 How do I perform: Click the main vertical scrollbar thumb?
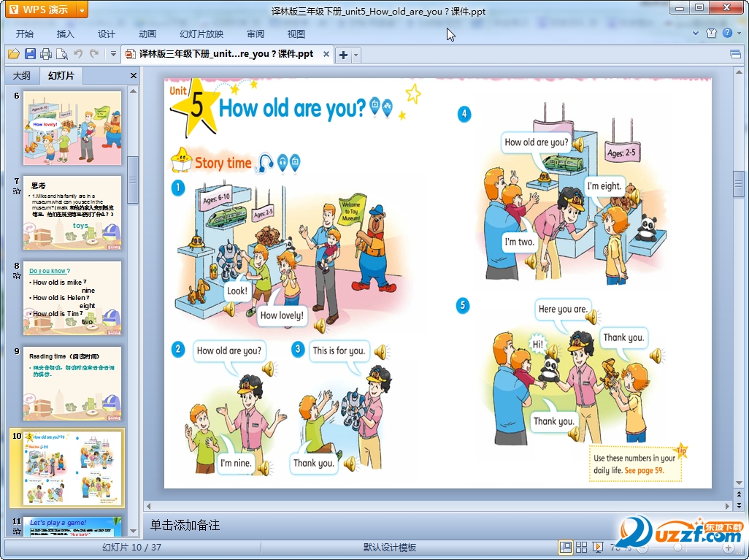pos(739,183)
